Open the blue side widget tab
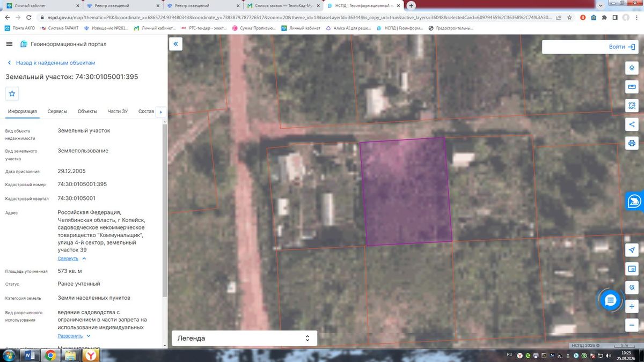Viewport: 644px width, 362px height. [x=635, y=201]
